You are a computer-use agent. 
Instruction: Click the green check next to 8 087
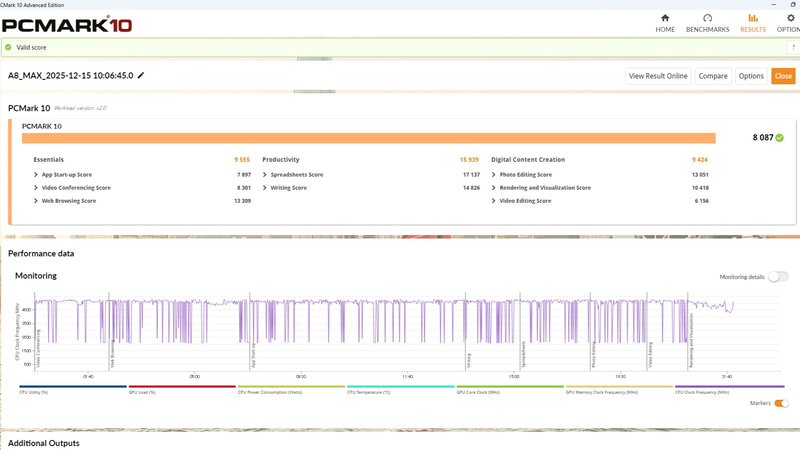780,138
